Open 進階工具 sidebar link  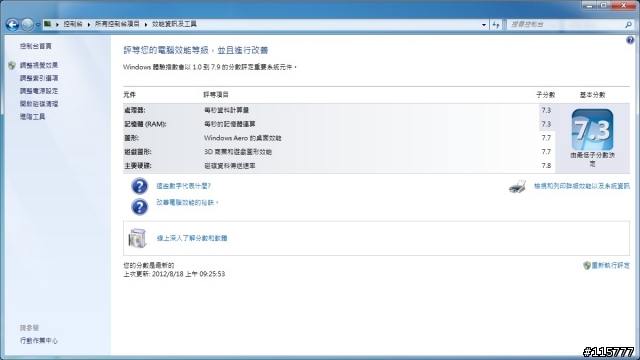pyautogui.click(x=32, y=117)
